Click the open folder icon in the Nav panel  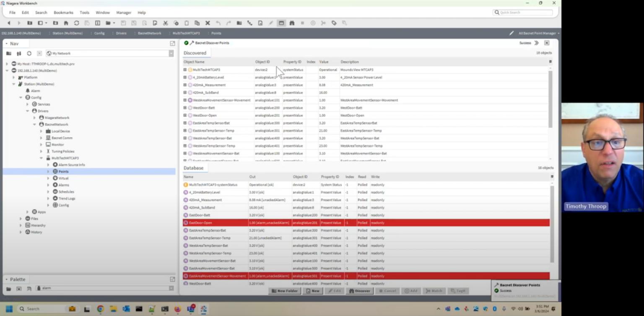pos(9,54)
